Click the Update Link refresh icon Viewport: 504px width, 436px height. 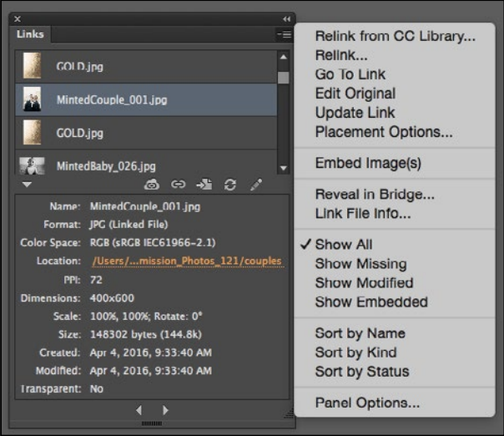(230, 185)
